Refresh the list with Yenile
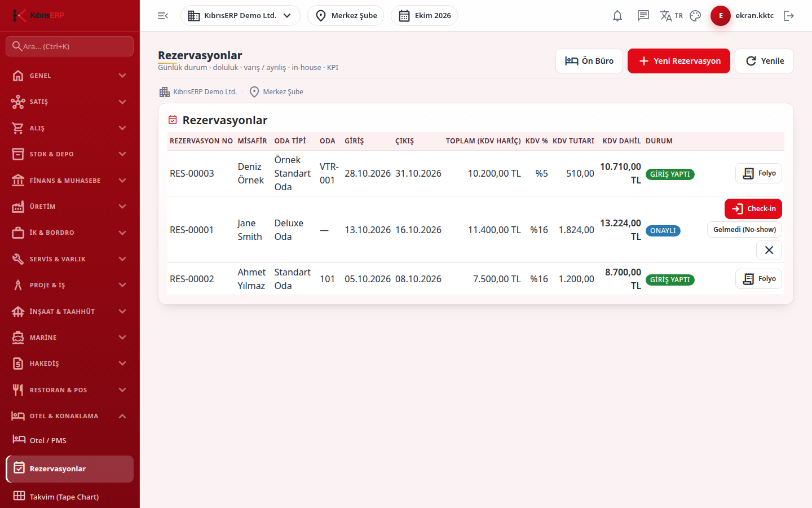This screenshot has height=508, width=812. 764,61
